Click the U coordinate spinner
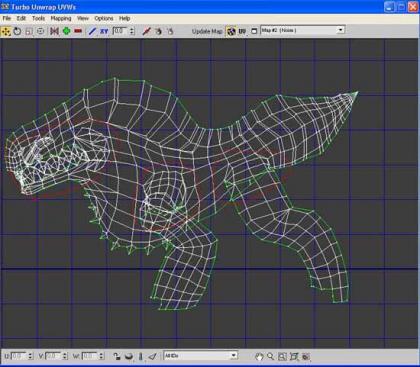 pos(30,356)
